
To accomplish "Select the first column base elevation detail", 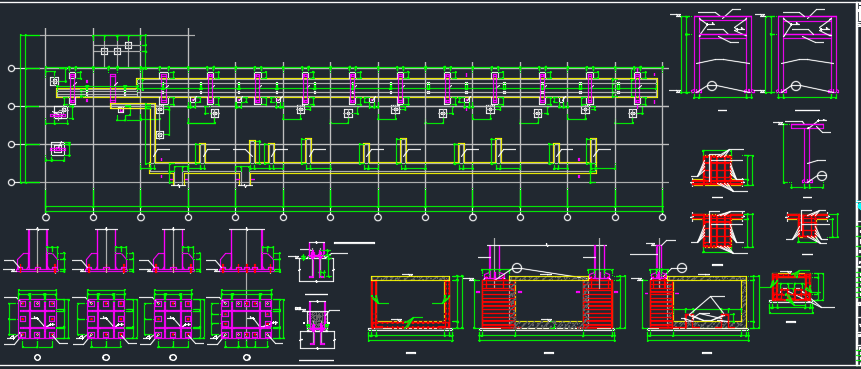I will (x=37, y=251).
